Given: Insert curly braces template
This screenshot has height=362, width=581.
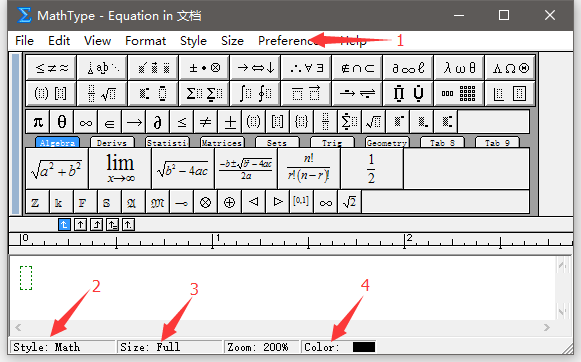Looking at the screenshot, I should [x=301, y=122].
